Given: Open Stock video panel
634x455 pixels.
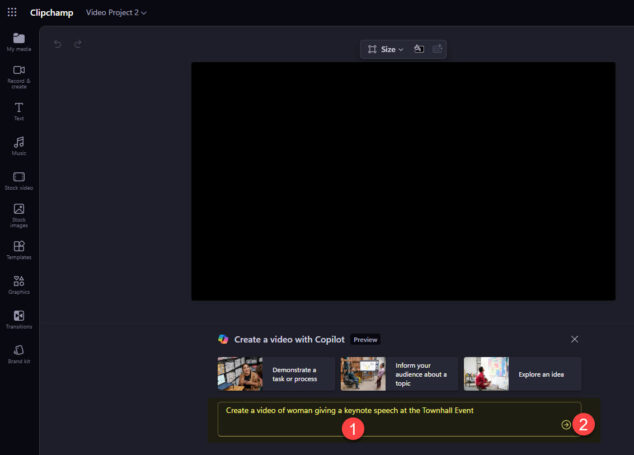Looking at the screenshot, I should [x=19, y=181].
